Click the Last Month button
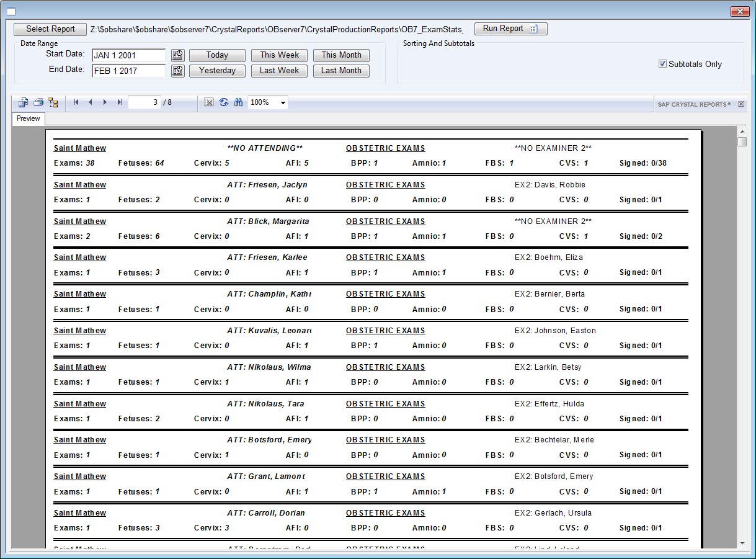This screenshot has height=559, width=756. tap(341, 71)
